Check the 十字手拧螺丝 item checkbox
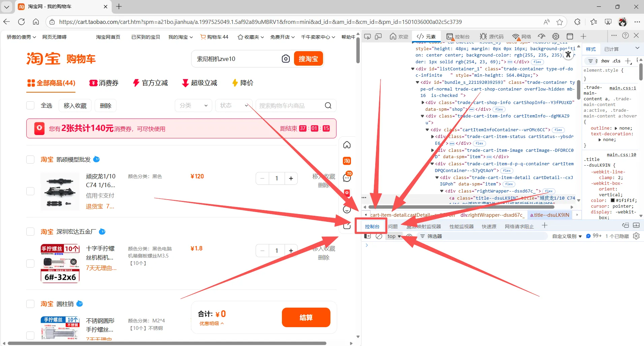 point(30,263)
